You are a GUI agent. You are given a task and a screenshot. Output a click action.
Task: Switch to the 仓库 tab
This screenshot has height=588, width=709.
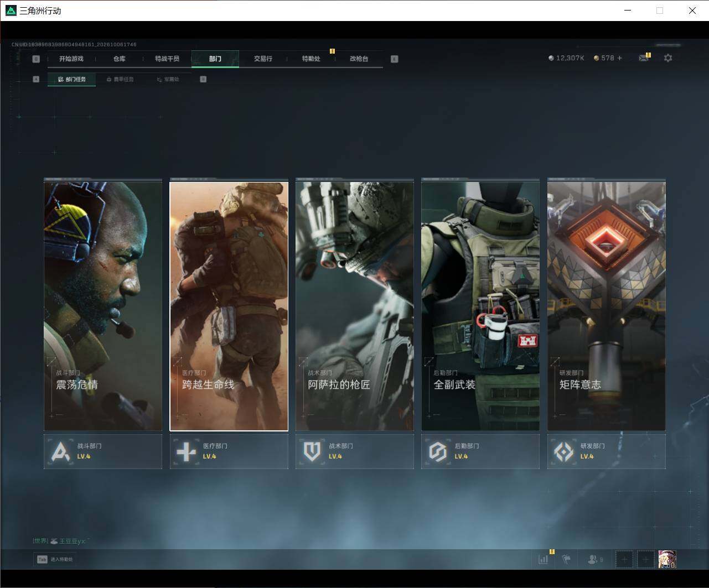coord(119,59)
